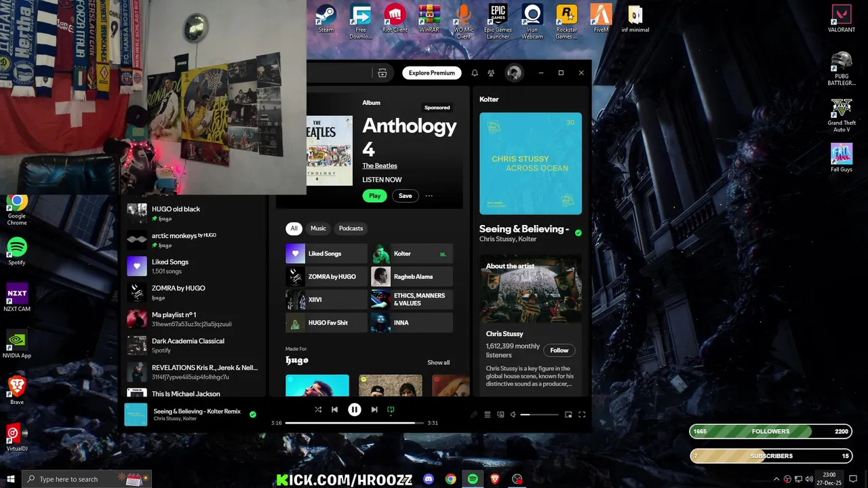The height and width of the screenshot is (488, 868).
Task: Open the Across Ocean album artwork
Action: [x=530, y=163]
